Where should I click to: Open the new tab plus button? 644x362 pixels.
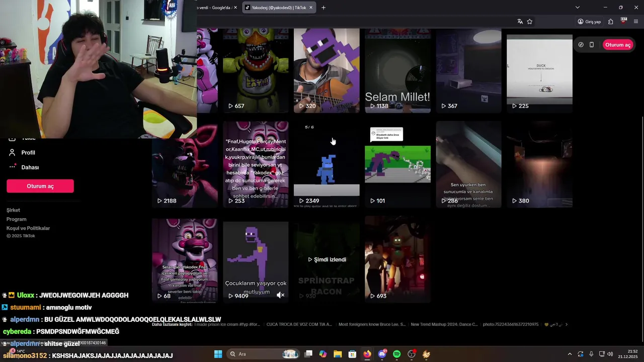pyautogui.click(x=324, y=8)
